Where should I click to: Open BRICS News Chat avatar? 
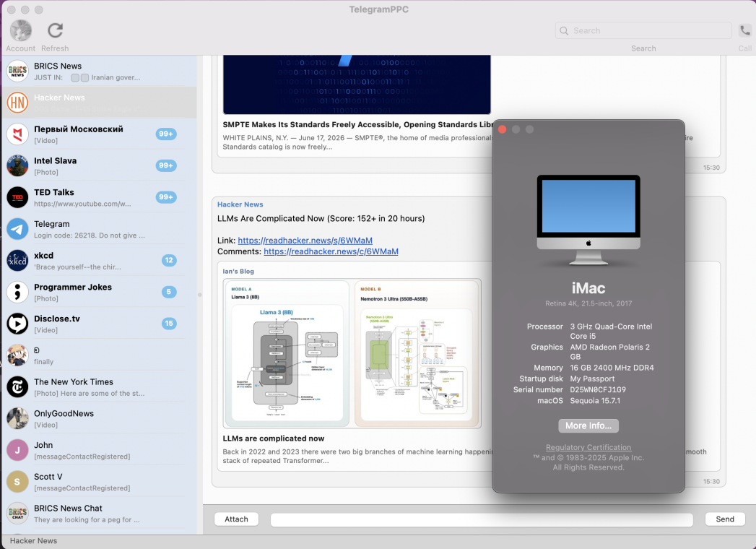pyautogui.click(x=17, y=514)
